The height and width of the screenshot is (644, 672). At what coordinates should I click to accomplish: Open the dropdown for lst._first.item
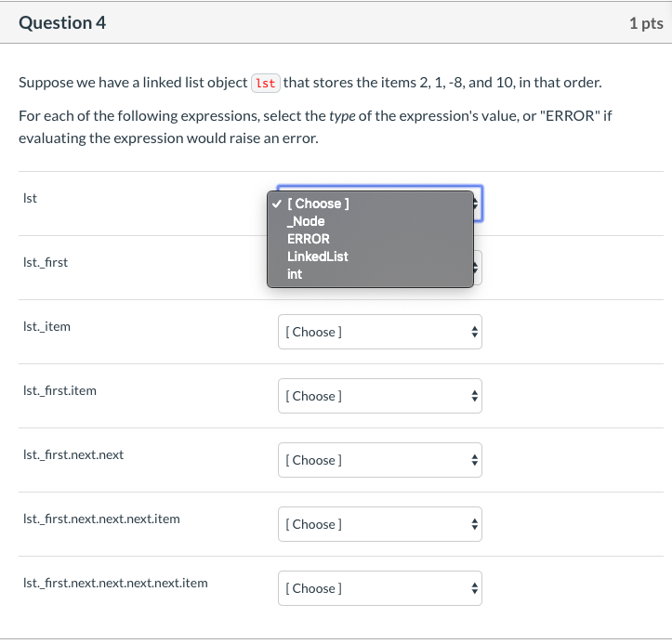(x=379, y=396)
